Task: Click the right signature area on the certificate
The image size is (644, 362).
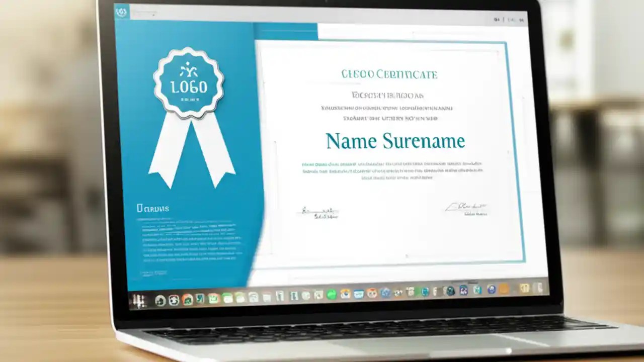Action: coord(470,208)
